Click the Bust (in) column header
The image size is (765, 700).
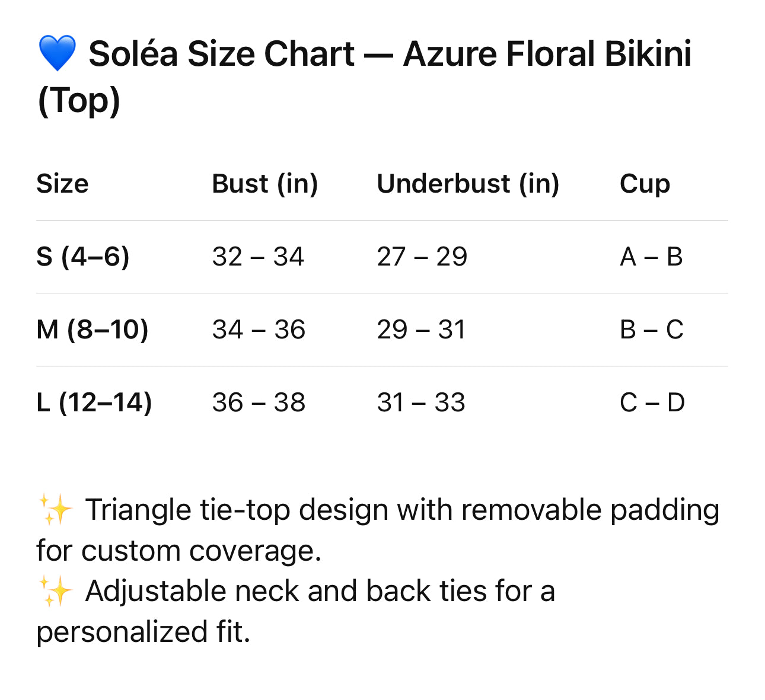[x=264, y=184]
